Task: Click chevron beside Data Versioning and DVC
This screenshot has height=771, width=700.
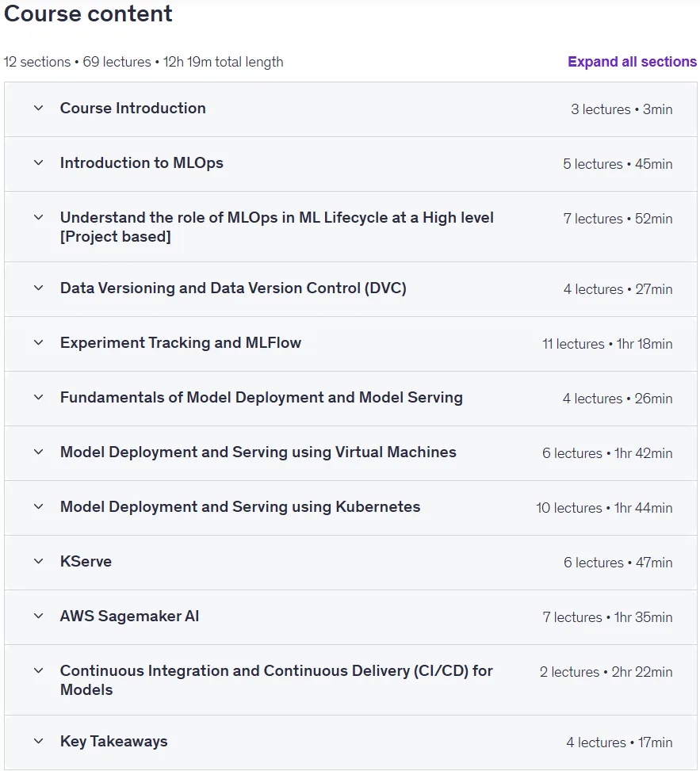Action: point(38,288)
